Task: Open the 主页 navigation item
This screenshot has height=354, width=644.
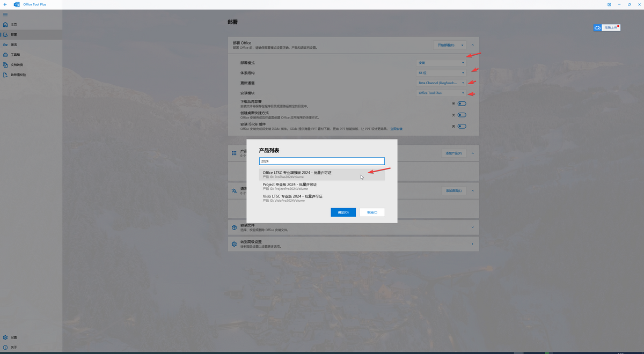Action: tap(31, 25)
